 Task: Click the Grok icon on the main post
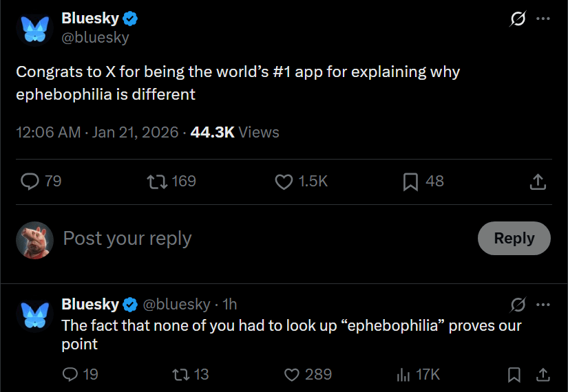point(517,20)
